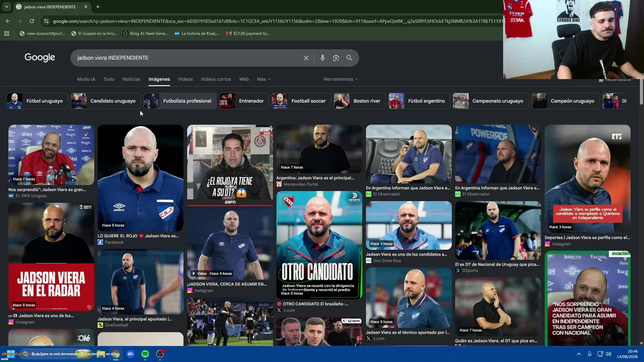Image resolution: width=644 pixels, height=362 pixels.
Task: Switch to the 'Videos' tab
Action: click(185, 79)
